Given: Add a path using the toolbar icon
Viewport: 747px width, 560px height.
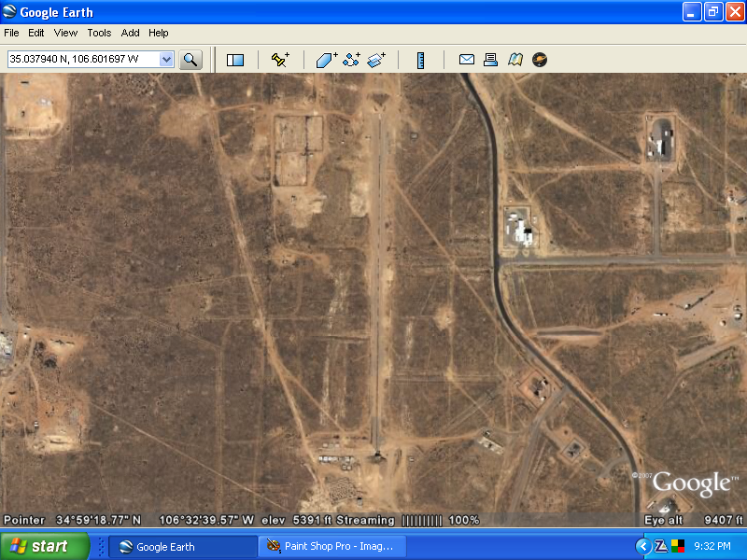Looking at the screenshot, I should [352, 60].
